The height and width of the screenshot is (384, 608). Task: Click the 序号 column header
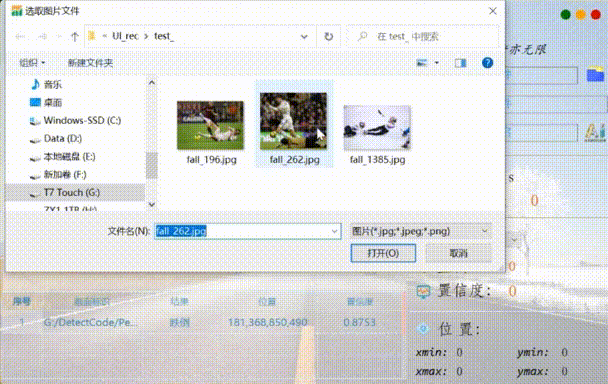pos(22,301)
